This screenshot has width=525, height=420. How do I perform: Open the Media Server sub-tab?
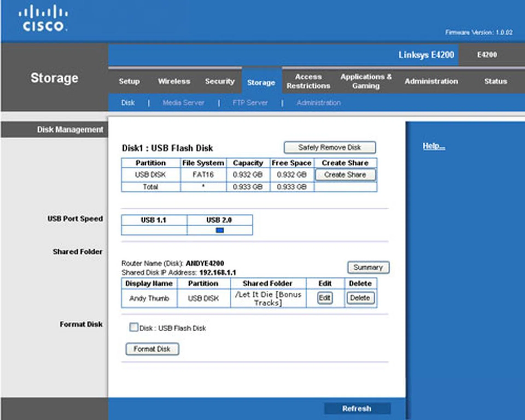click(183, 103)
